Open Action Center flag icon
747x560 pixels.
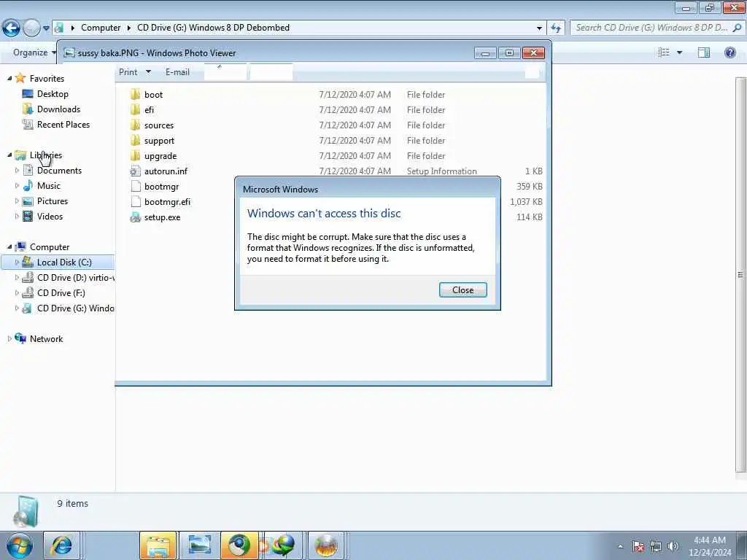coord(638,546)
